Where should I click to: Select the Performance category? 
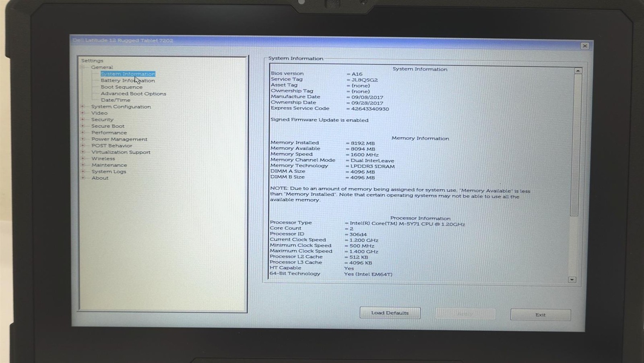(x=109, y=133)
